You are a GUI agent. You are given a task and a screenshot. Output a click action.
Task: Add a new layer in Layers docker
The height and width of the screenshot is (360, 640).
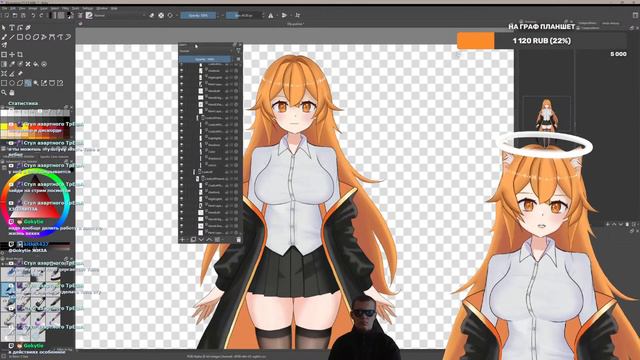click(x=183, y=240)
